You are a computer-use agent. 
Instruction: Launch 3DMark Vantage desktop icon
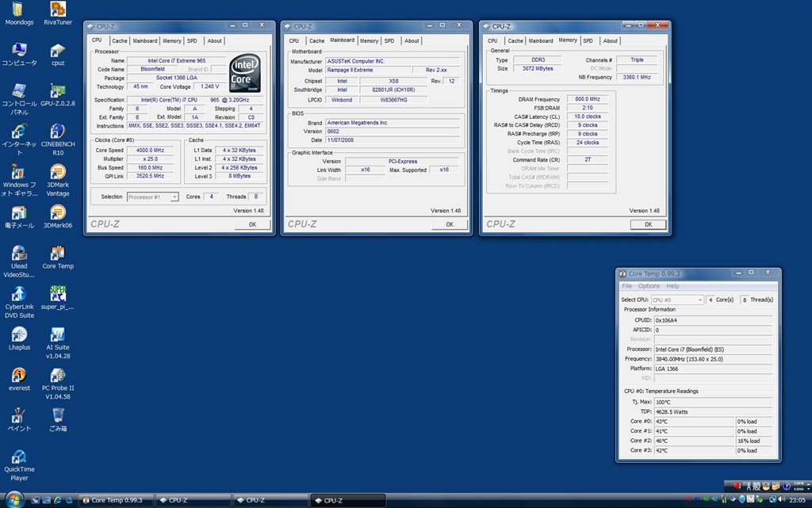[57, 180]
